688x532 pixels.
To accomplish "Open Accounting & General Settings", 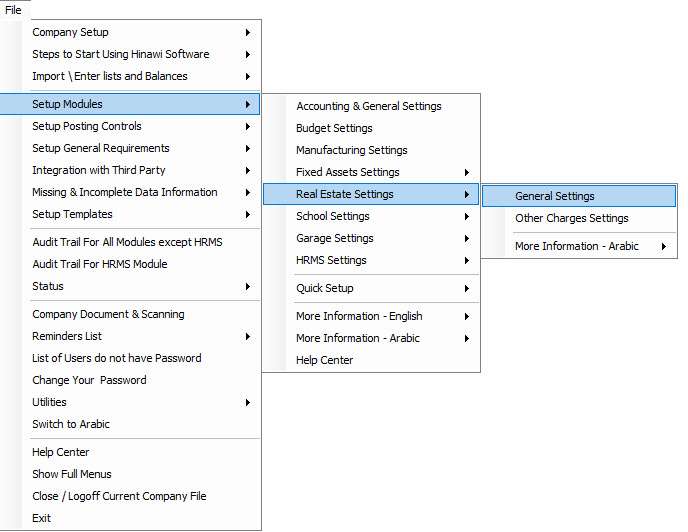I will click(371, 106).
